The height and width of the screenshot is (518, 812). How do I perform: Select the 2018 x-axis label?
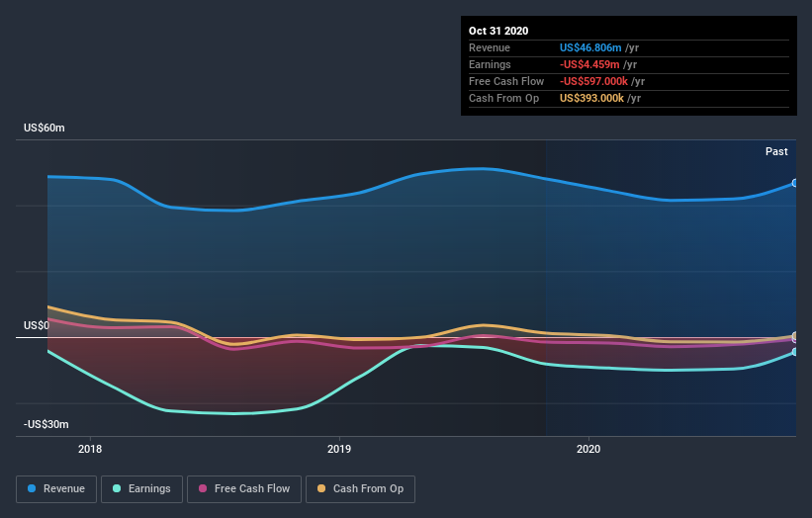click(x=90, y=449)
